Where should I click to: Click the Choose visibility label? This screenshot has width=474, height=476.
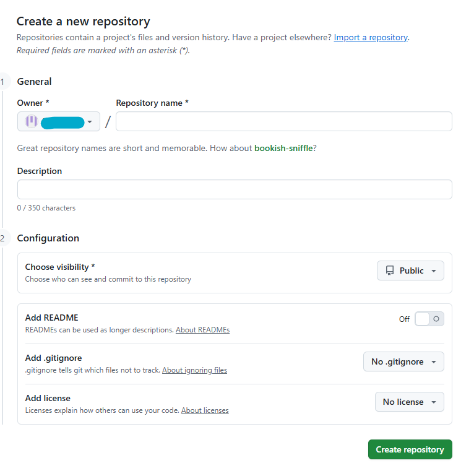coord(59,267)
